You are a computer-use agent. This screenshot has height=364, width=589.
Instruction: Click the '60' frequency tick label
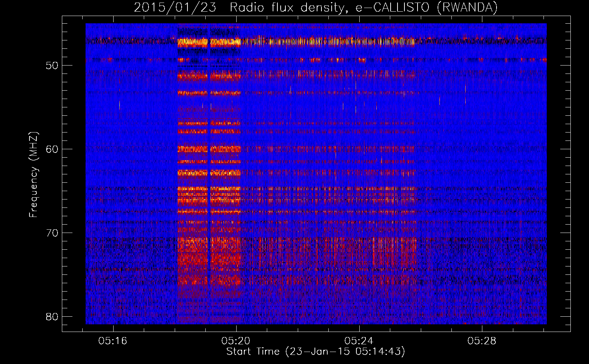click(x=52, y=149)
